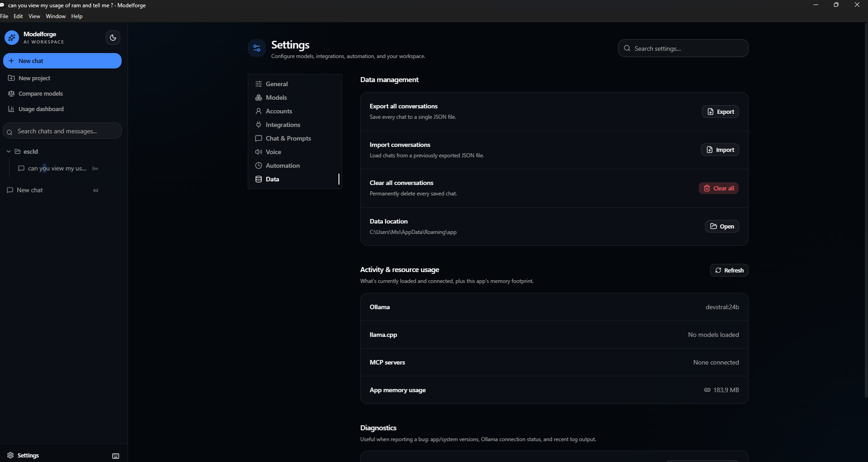
Task: Switch to Accounts settings tab
Action: [294, 111]
